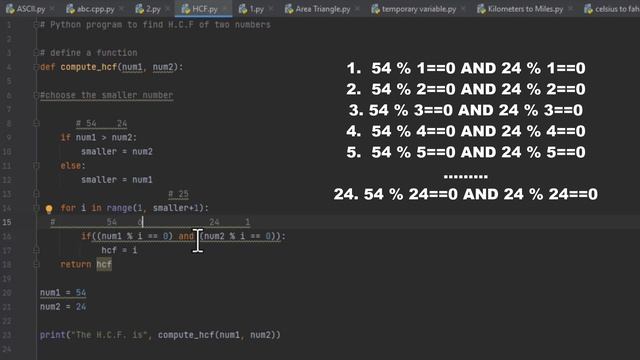The width and height of the screenshot is (640, 360).
Task: Click the 1.py tab file icon
Action: (x=243, y=9)
